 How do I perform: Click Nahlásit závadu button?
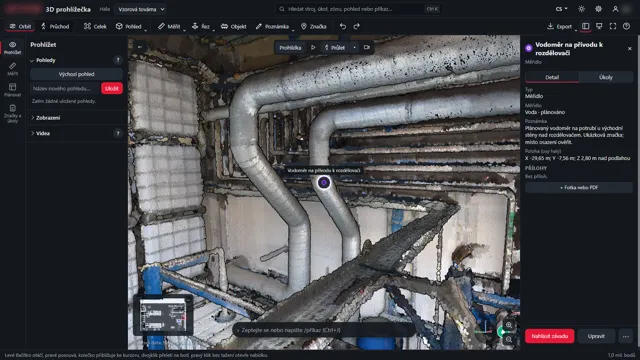click(x=549, y=336)
